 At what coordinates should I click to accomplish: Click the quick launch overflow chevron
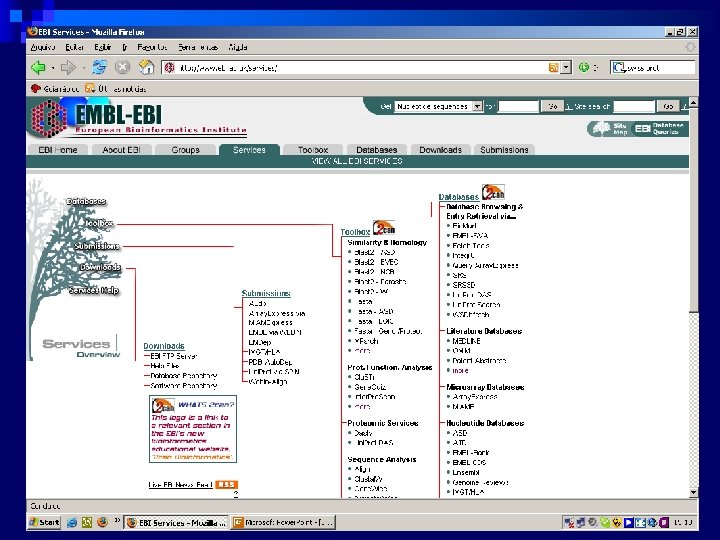point(117,521)
